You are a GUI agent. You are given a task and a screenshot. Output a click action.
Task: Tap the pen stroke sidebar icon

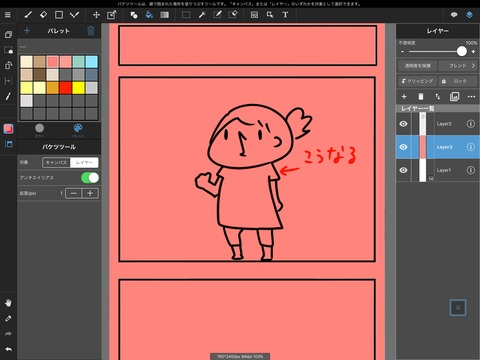coord(8,96)
